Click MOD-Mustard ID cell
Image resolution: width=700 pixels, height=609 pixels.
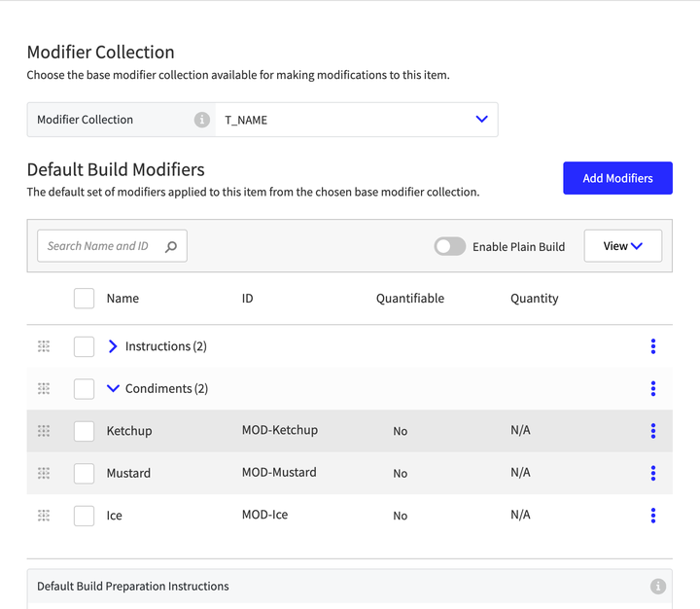pos(279,472)
